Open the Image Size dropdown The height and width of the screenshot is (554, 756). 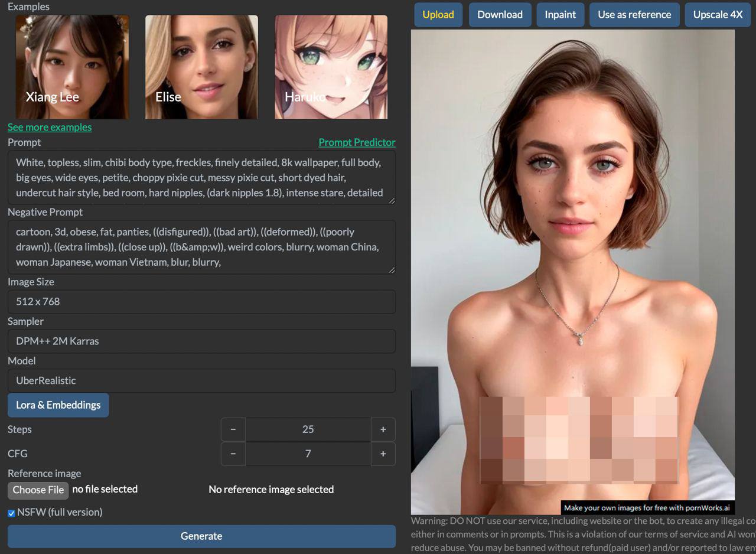click(x=201, y=301)
